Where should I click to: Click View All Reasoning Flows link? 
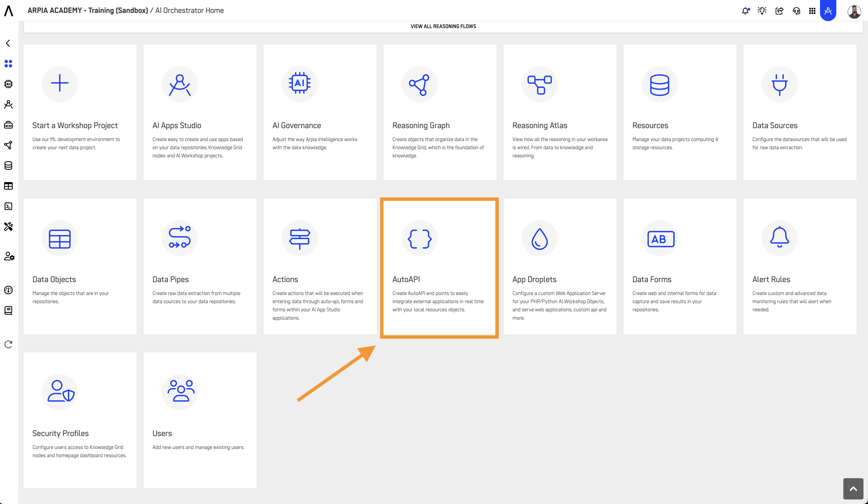[443, 26]
